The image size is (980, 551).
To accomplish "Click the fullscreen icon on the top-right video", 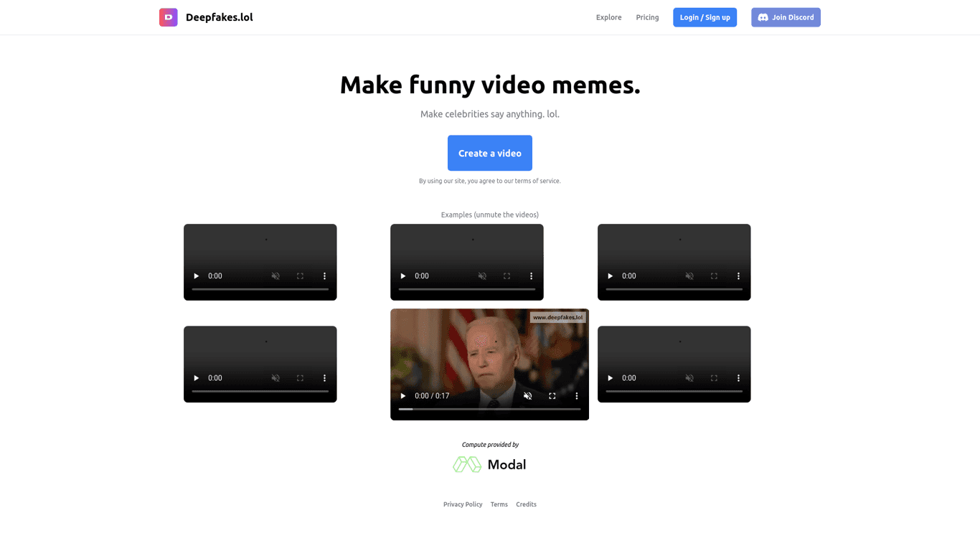I will point(714,275).
